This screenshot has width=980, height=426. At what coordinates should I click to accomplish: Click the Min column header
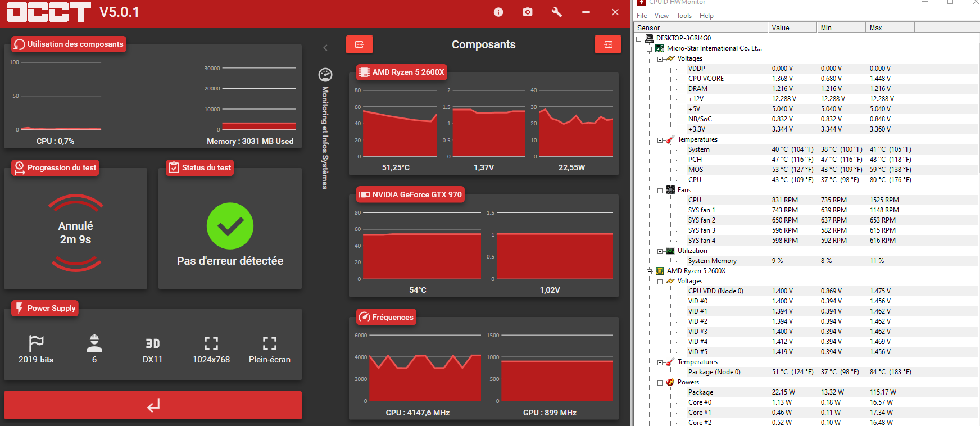pyautogui.click(x=841, y=28)
